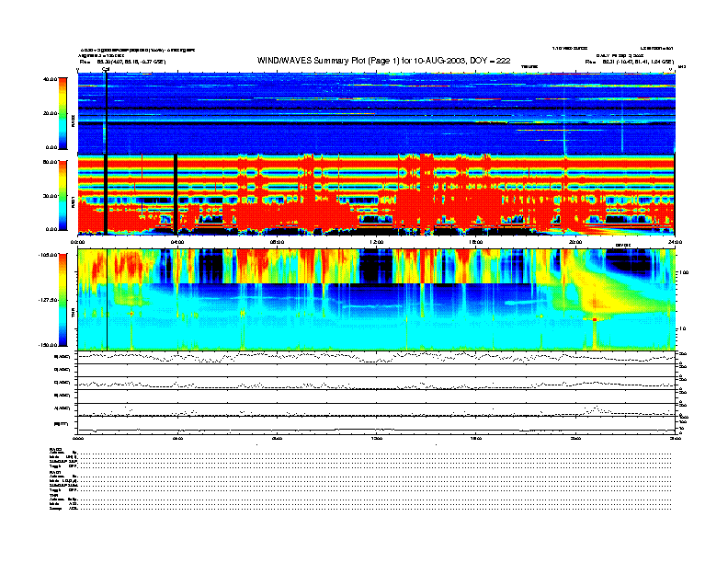Click the Cal marker label above the RAD2 panel

tap(106, 70)
